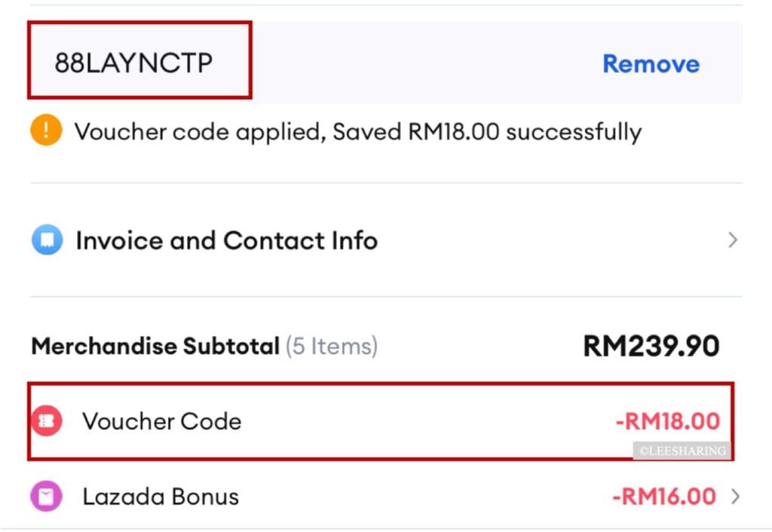
Task: Click the red voucher ticket icon
Action: coord(47,420)
